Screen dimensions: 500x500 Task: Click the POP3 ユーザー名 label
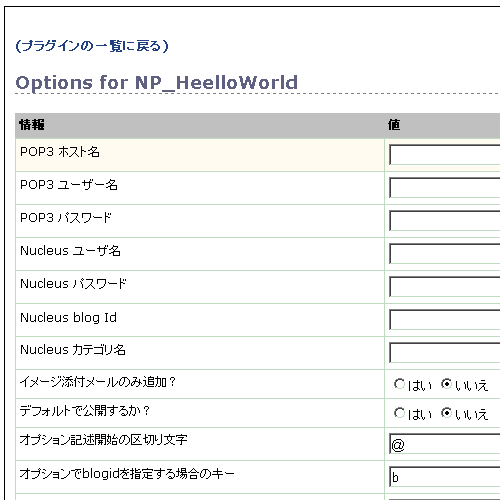[69, 185]
